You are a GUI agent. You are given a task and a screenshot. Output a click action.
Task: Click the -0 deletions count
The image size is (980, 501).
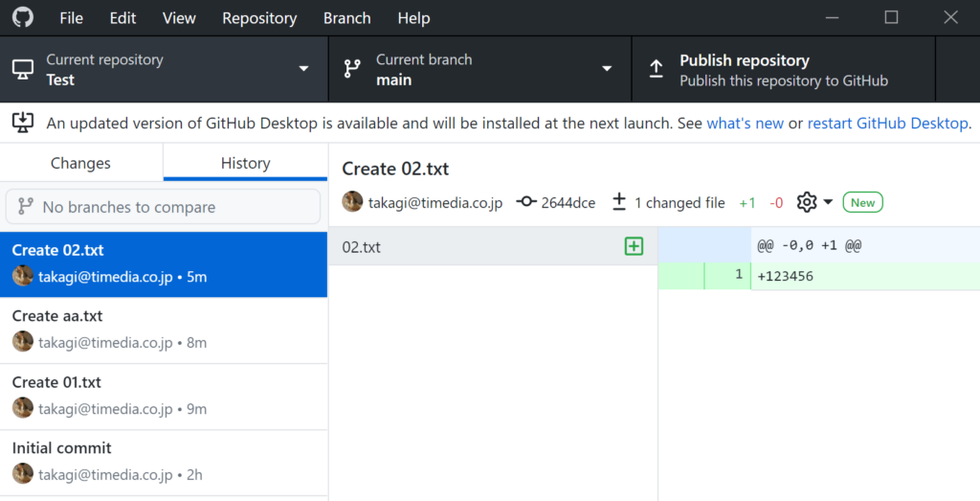(776, 203)
